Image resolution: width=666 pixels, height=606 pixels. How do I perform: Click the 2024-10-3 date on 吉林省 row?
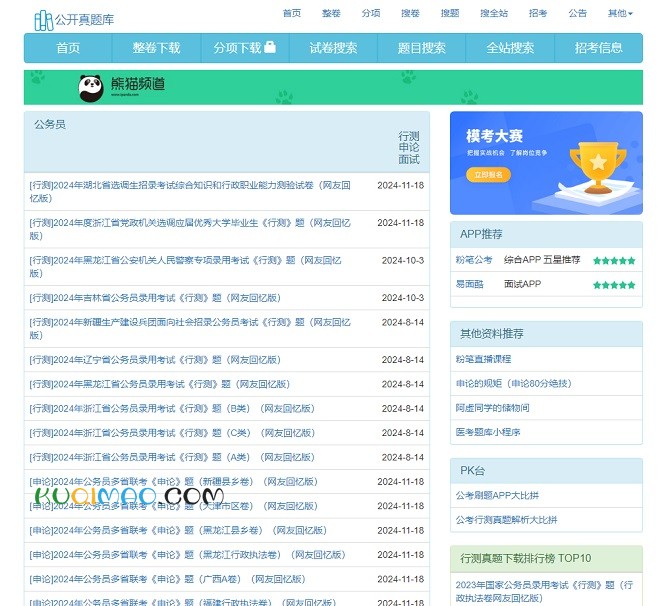pyautogui.click(x=403, y=298)
